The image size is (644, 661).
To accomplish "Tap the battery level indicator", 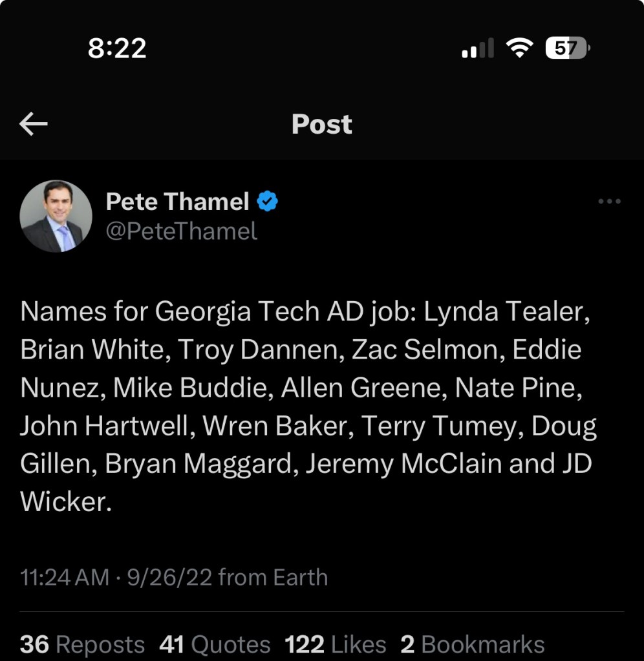I will pyautogui.click(x=567, y=48).
